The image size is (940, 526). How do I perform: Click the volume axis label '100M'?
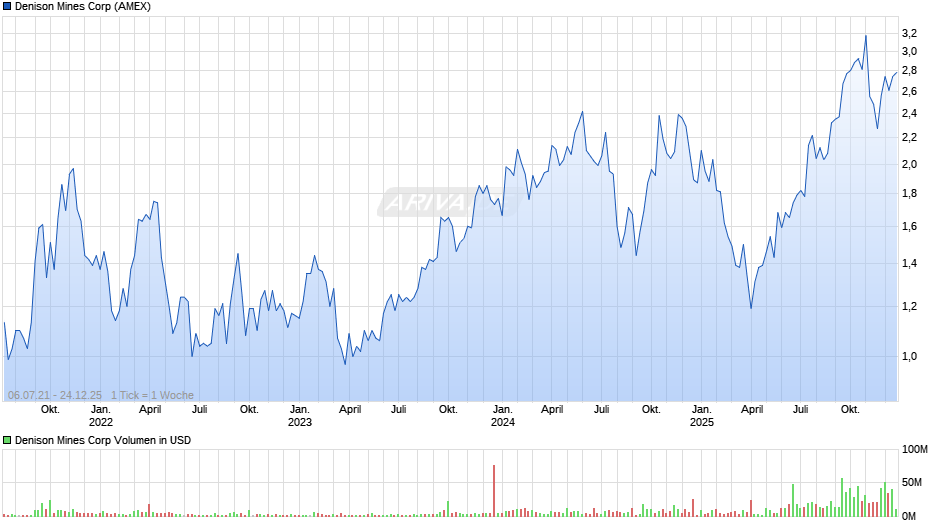coord(915,450)
